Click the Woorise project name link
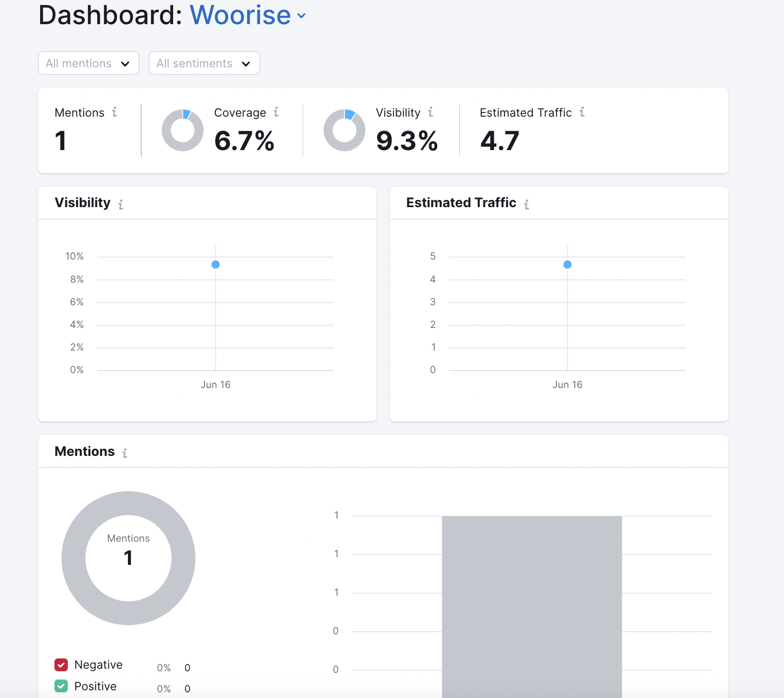This screenshot has height=698, width=784. (240, 15)
